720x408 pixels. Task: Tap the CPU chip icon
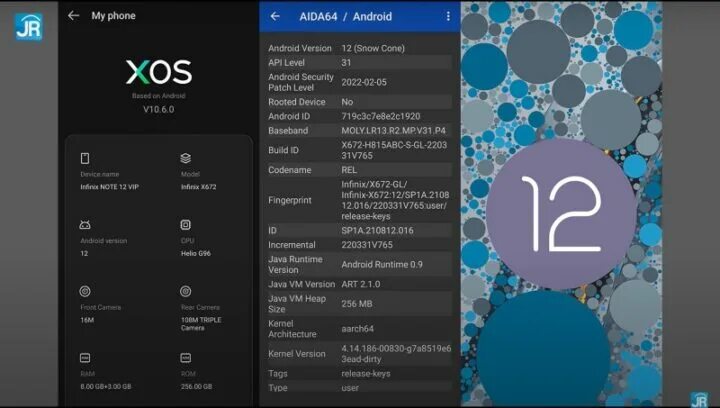click(186, 225)
